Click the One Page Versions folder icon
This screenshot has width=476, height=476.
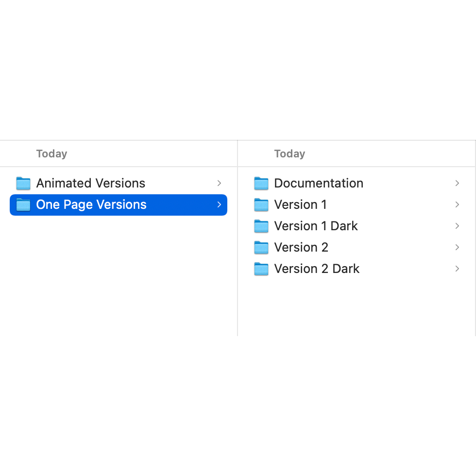tap(23, 204)
